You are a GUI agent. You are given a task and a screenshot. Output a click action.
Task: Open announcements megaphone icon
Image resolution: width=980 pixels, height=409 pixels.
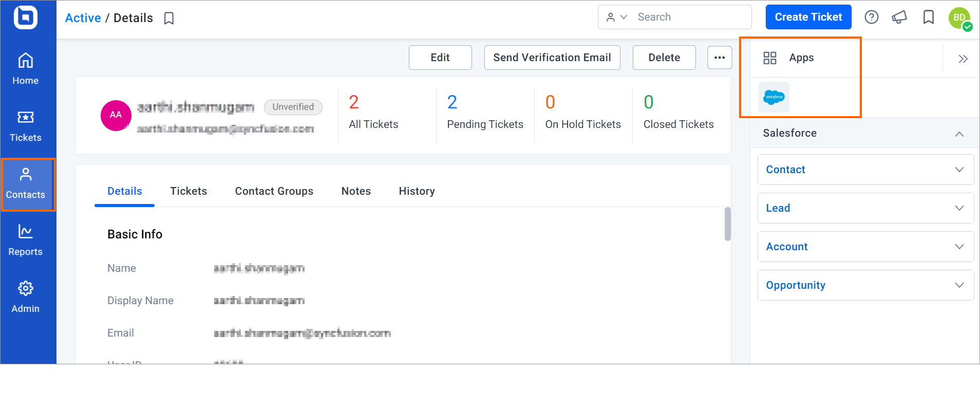click(899, 17)
